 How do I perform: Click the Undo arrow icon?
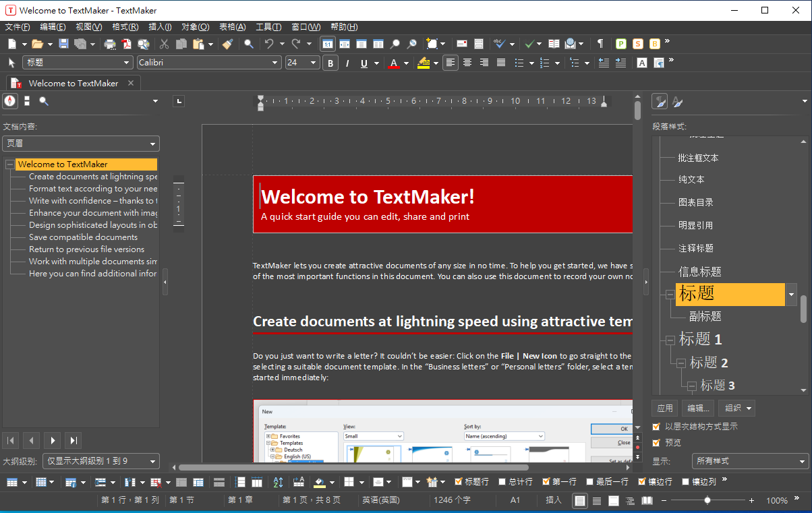point(269,44)
